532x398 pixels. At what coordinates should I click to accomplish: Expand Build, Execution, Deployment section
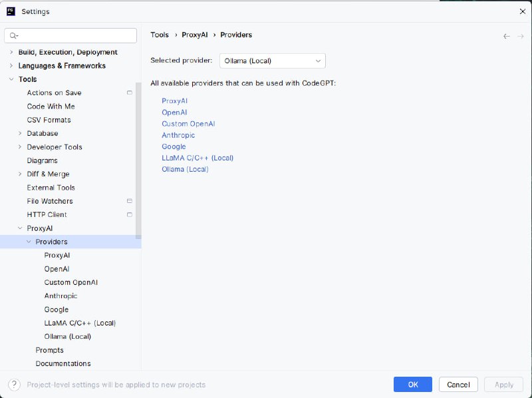[x=11, y=52]
